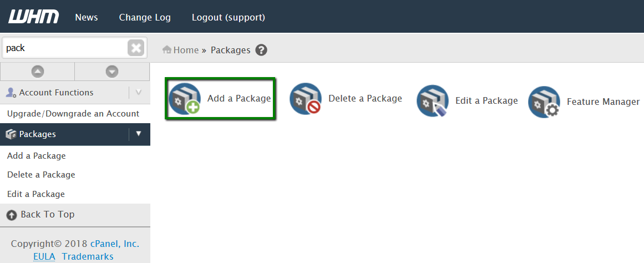Select Delete a Package in sidebar
The width and height of the screenshot is (644, 263).
(41, 175)
